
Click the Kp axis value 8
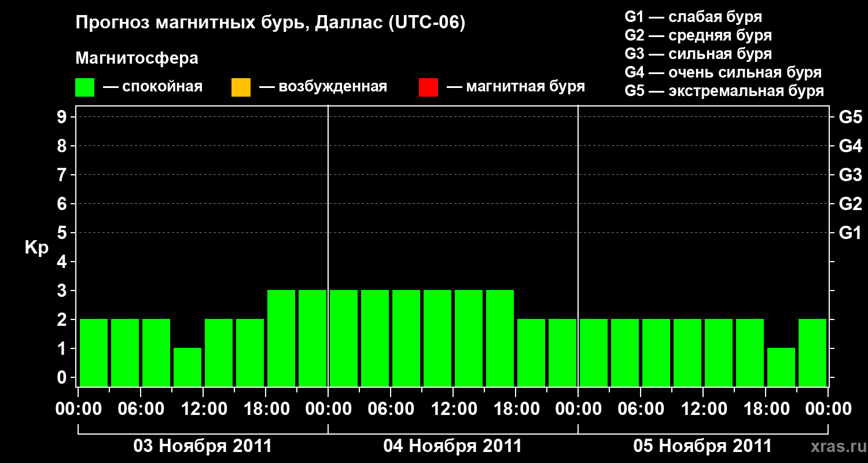63,146
